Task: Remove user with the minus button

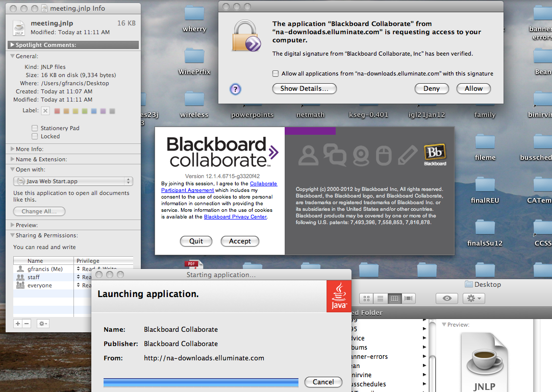Action: pos(27,324)
